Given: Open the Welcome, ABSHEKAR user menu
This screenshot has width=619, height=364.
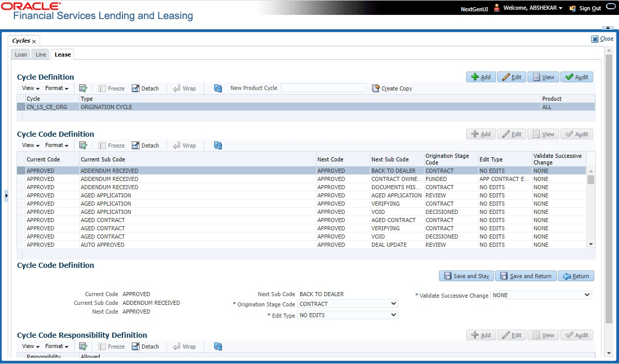Looking at the screenshot, I should click(x=533, y=8).
